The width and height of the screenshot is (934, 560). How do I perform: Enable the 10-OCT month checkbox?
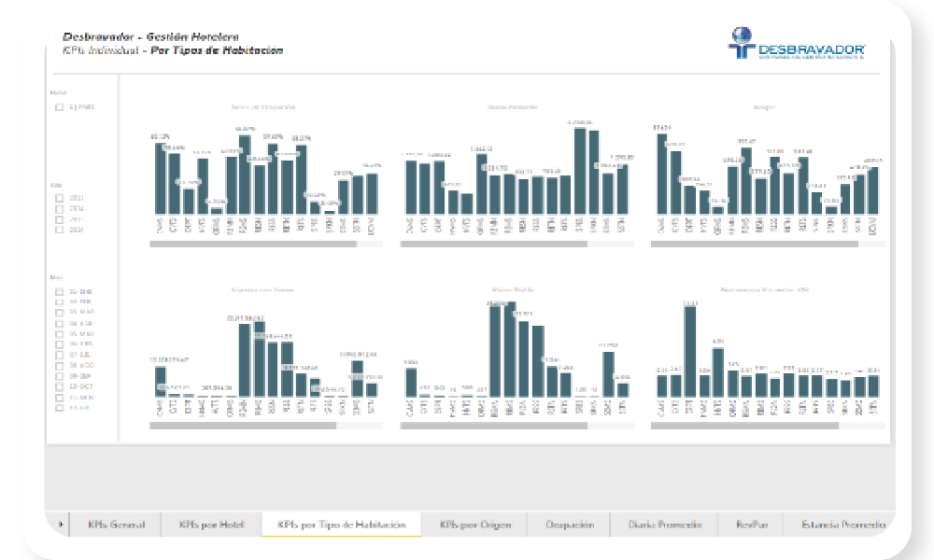[59, 386]
